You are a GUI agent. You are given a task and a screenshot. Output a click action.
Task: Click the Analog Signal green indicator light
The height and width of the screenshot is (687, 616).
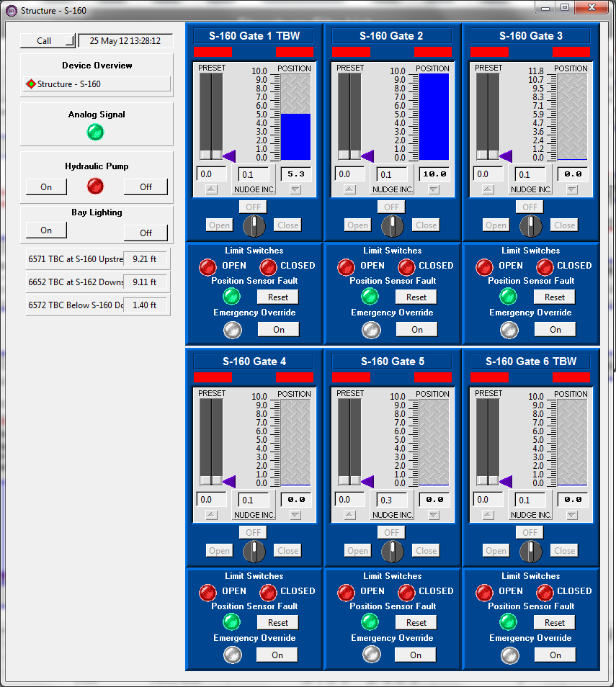pyautogui.click(x=95, y=132)
